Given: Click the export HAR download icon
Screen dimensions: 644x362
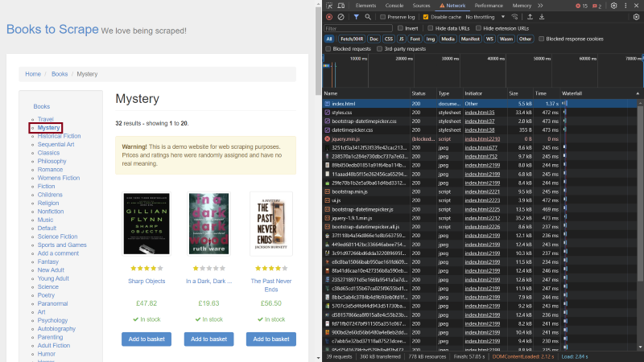Looking at the screenshot, I should 541,16.
